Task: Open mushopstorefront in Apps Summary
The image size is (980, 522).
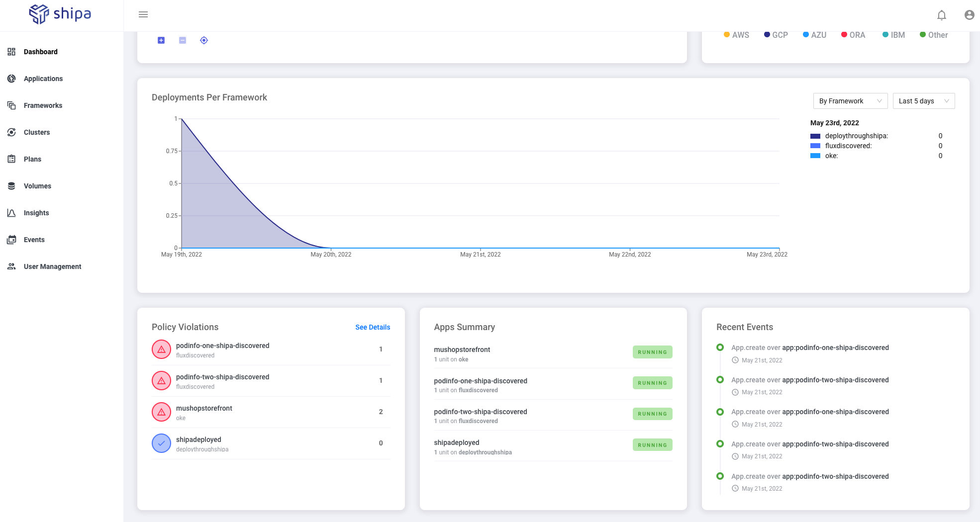Action: 462,349
